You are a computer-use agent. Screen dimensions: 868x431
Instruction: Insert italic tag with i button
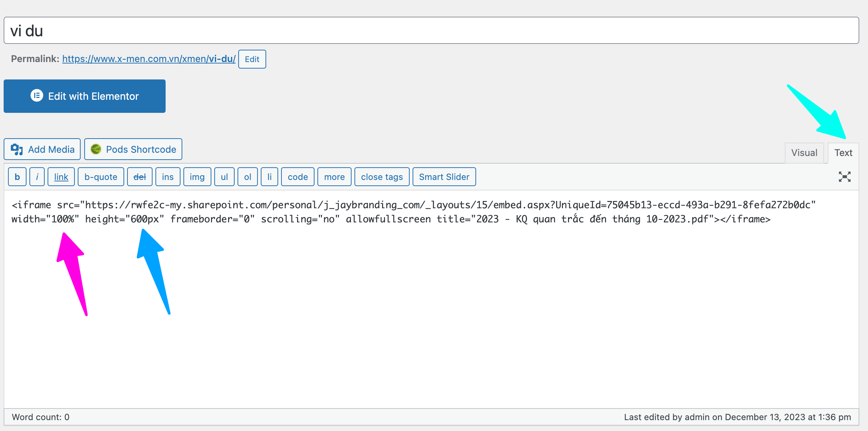tap(37, 177)
